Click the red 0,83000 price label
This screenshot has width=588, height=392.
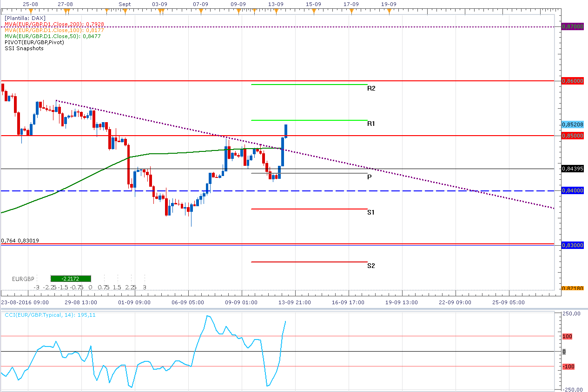click(573, 245)
